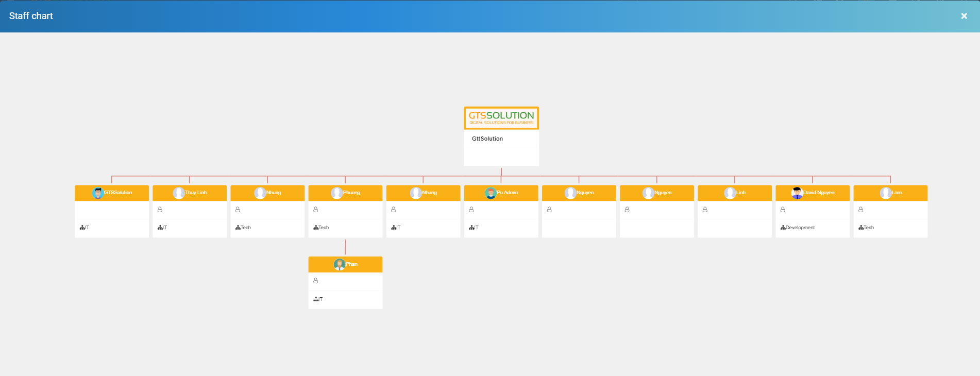Click the IT label in Phan's card

[x=320, y=299]
